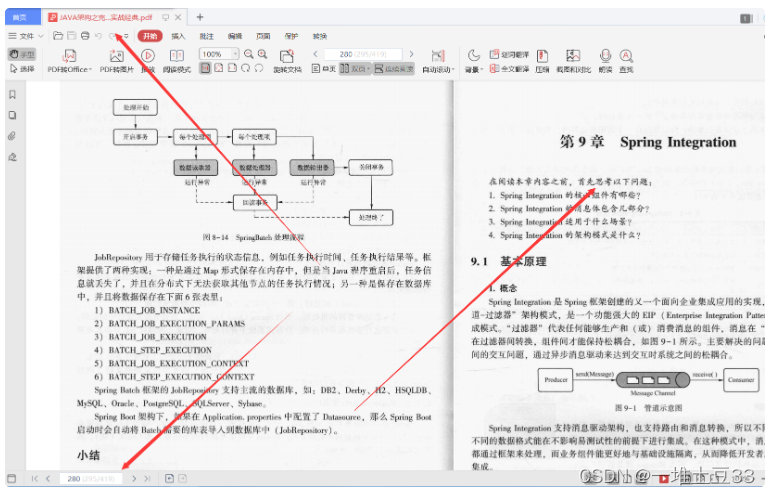Open a new tab with plus button
This screenshot has height=495, width=770.
coord(200,17)
